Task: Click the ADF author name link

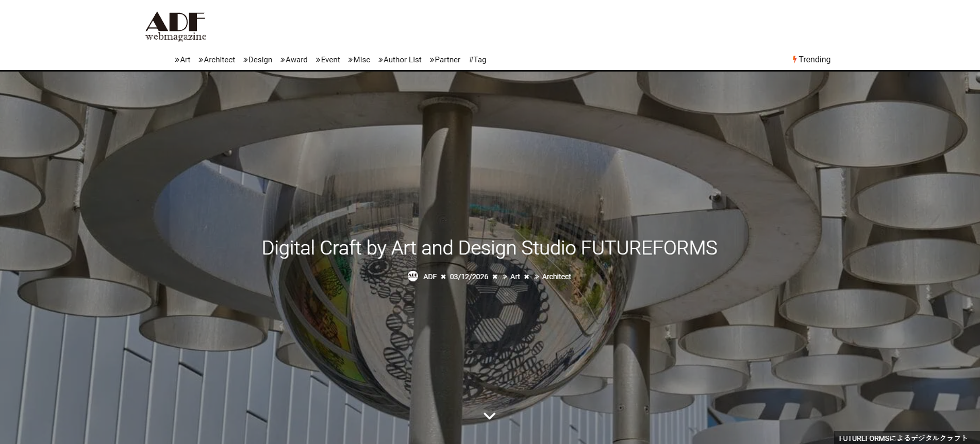Action: (x=430, y=277)
